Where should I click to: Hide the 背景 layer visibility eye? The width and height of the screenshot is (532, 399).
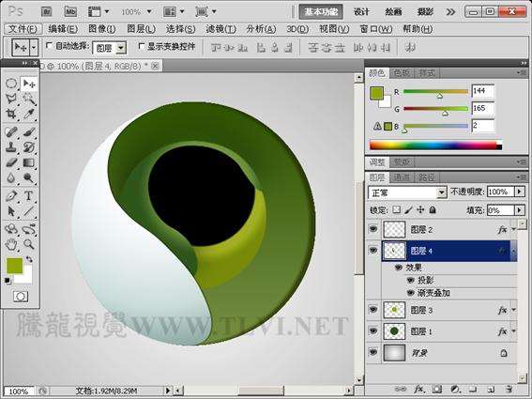373,352
